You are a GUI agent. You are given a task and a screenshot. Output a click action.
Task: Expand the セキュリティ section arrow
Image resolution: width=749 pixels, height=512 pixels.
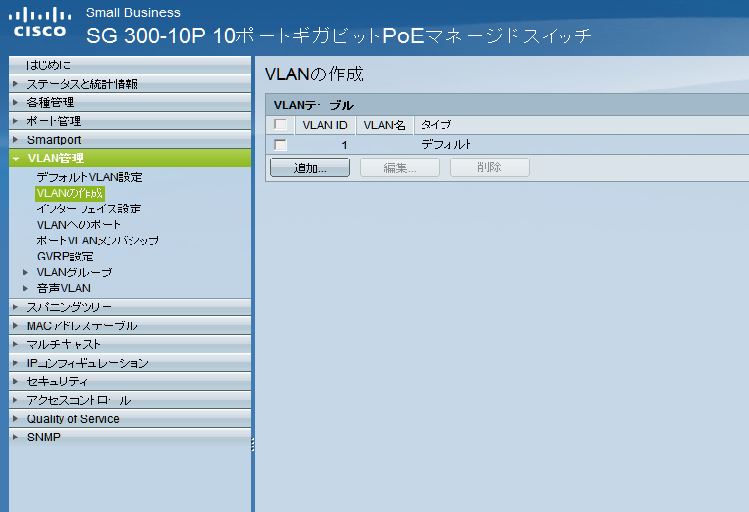coord(15,381)
